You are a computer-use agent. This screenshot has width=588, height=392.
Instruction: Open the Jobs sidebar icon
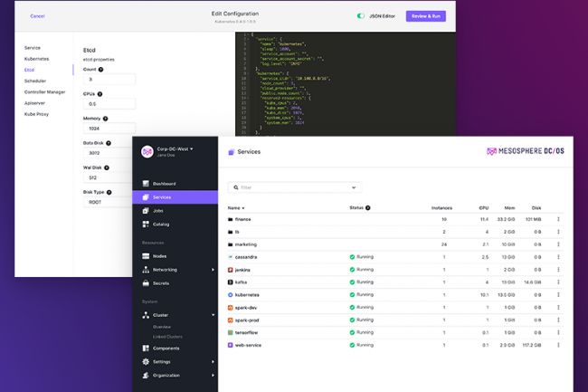click(x=146, y=210)
